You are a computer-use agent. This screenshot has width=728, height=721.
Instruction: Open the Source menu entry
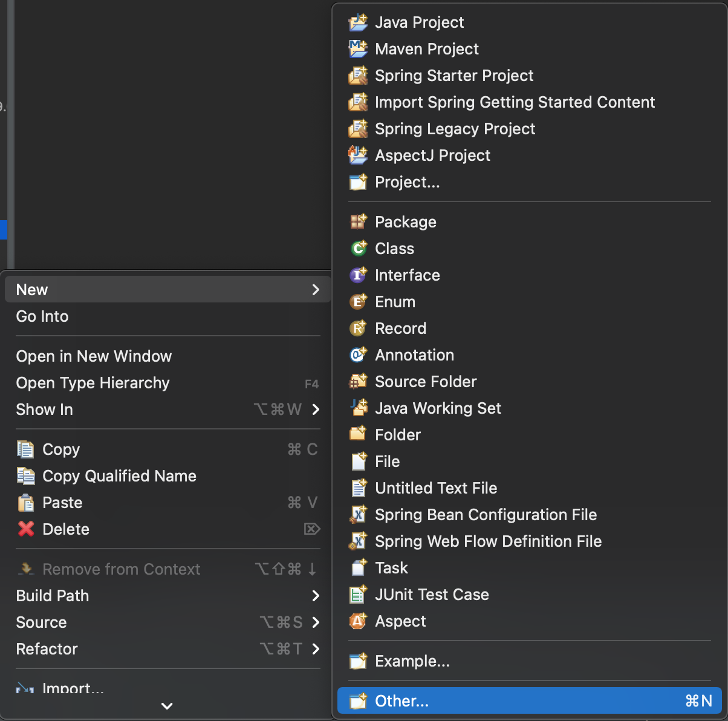tap(167, 622)
